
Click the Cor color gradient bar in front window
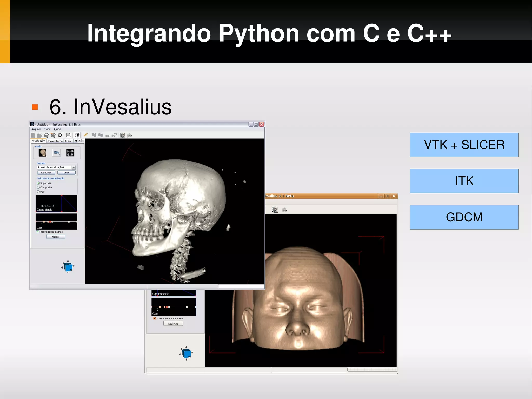point(56,222)
